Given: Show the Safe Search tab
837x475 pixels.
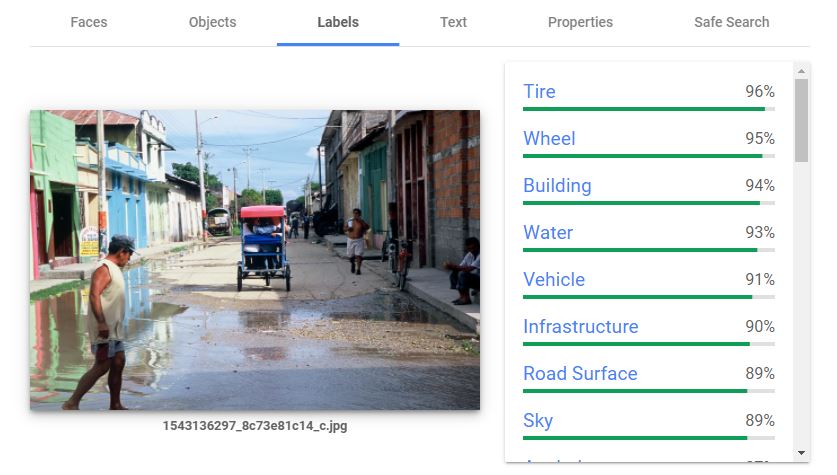Looking at the screenshot, I should [x=731, y=22].
